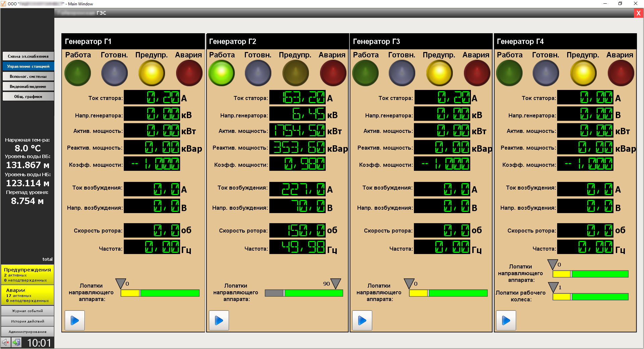The height and width of the screenshot is (349, 644).
Task: Start Generator Г3 with blue play button
Action: 362,320
